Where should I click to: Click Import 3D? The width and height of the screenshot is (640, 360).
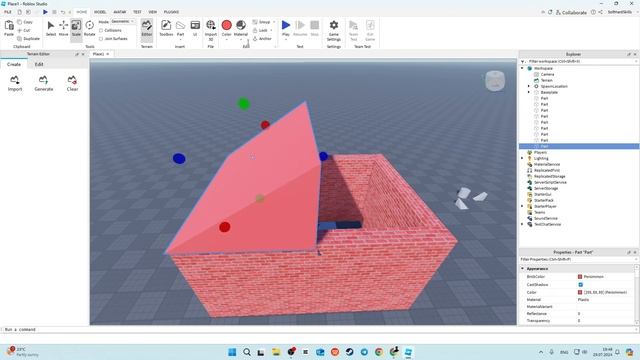click(x=211, y=30)
